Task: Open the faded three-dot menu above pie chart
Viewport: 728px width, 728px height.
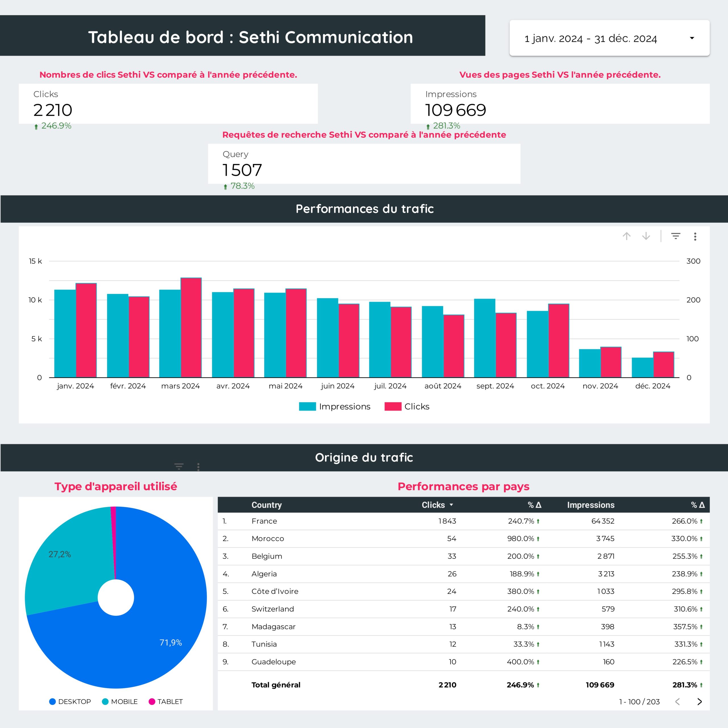Action: click(x=198, y=467)
